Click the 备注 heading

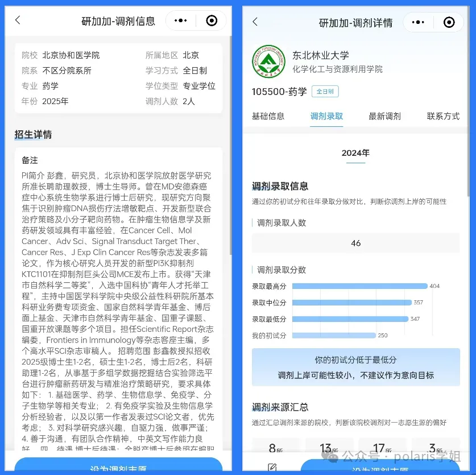30,160
